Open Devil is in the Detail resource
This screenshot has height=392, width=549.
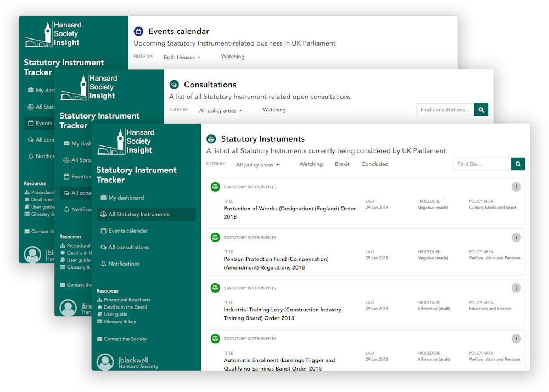pyautogui.click(x=124, y=307)
